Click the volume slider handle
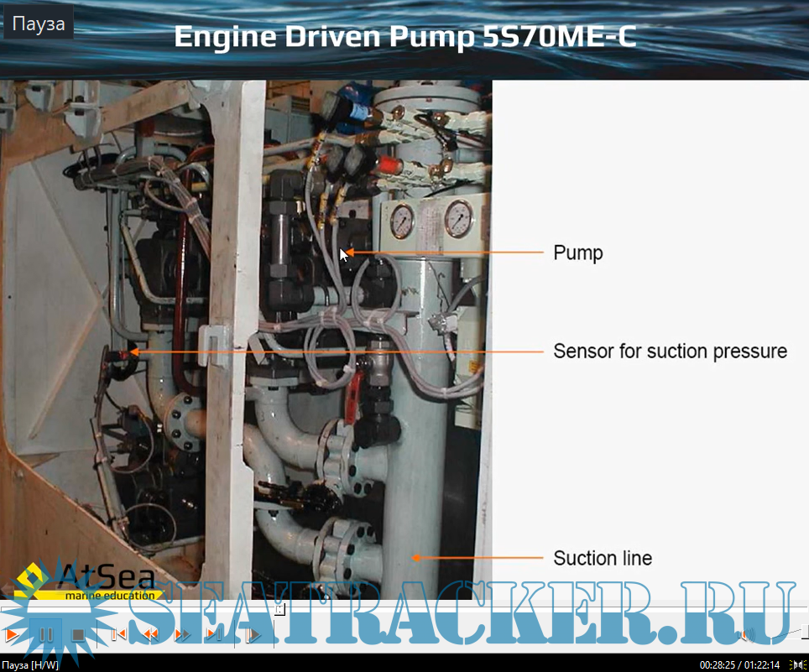809x672 pixels. (x=804, y=632)
